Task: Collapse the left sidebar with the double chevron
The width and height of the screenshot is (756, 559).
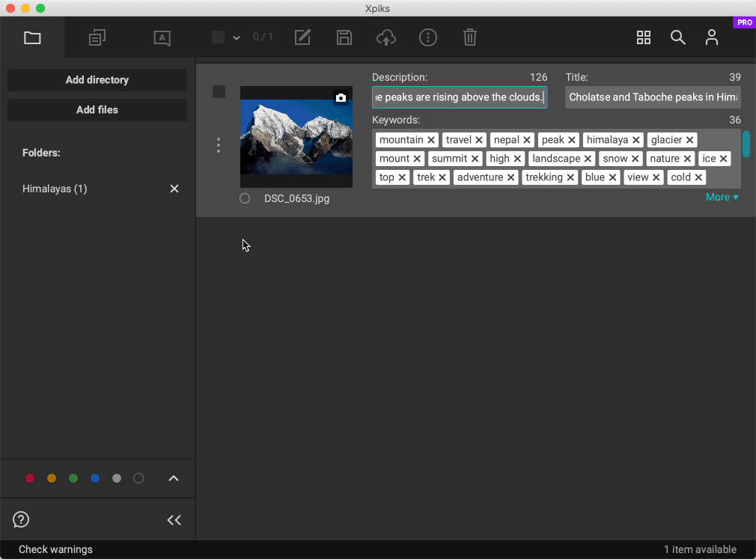Action: 174,519
